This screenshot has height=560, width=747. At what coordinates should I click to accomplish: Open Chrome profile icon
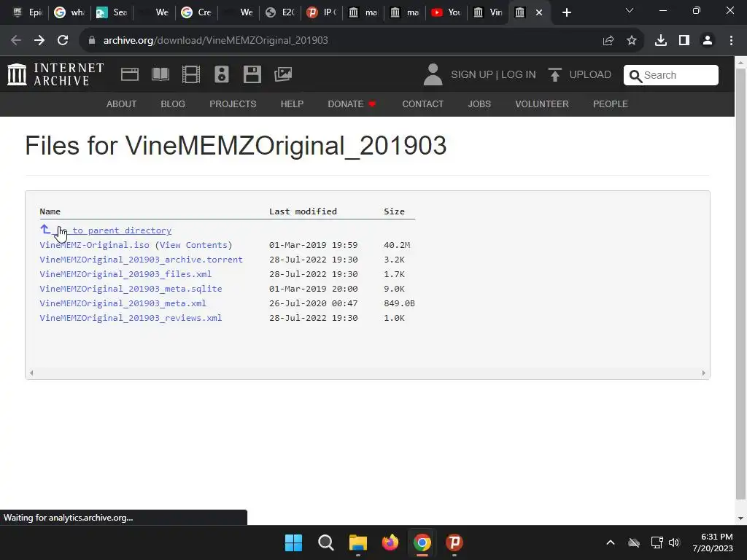[x=708, y=41]
